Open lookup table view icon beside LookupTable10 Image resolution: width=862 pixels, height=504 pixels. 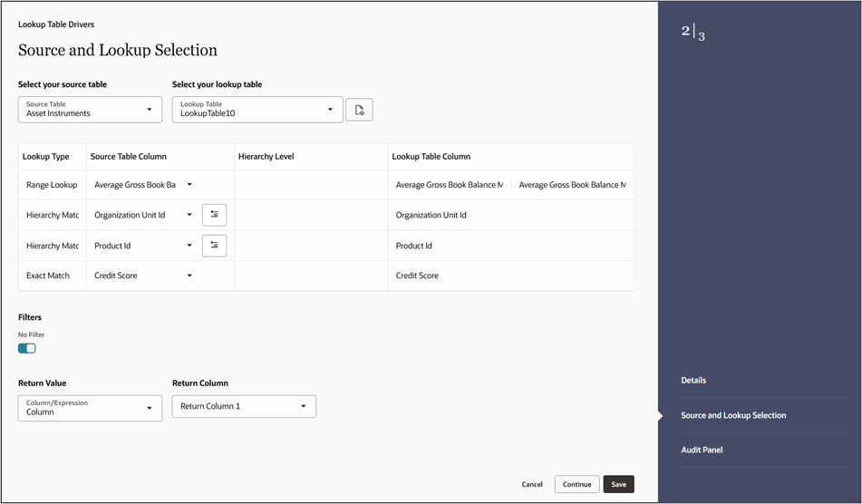click(359, 110)
